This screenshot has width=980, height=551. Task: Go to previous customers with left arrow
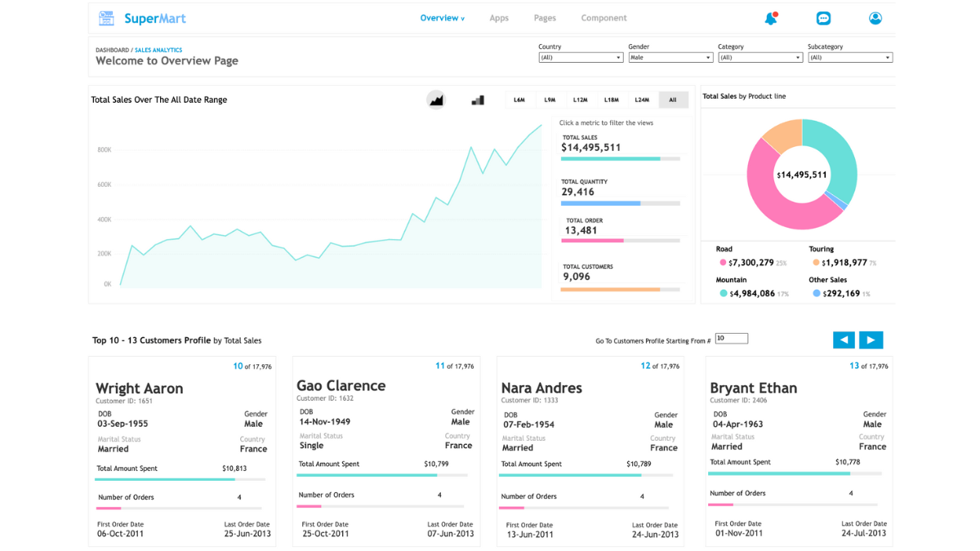click(x=844, y=340)
